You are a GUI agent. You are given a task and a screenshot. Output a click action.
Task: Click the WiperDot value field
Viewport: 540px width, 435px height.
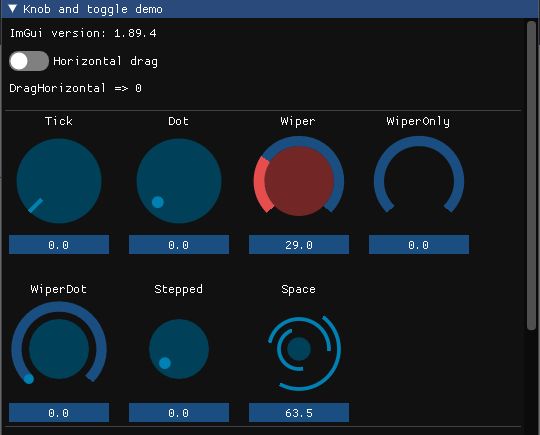click(59, 412)
